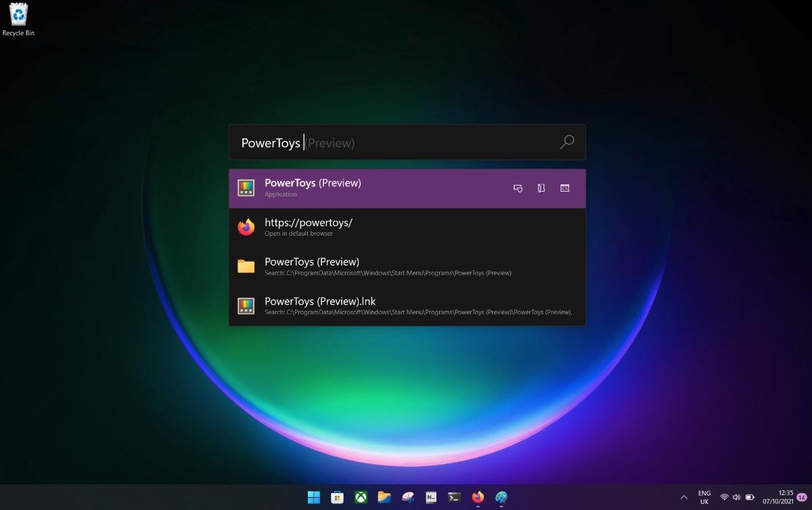Click the Firefox icon beside https://powertoys/

click(246, 228)
